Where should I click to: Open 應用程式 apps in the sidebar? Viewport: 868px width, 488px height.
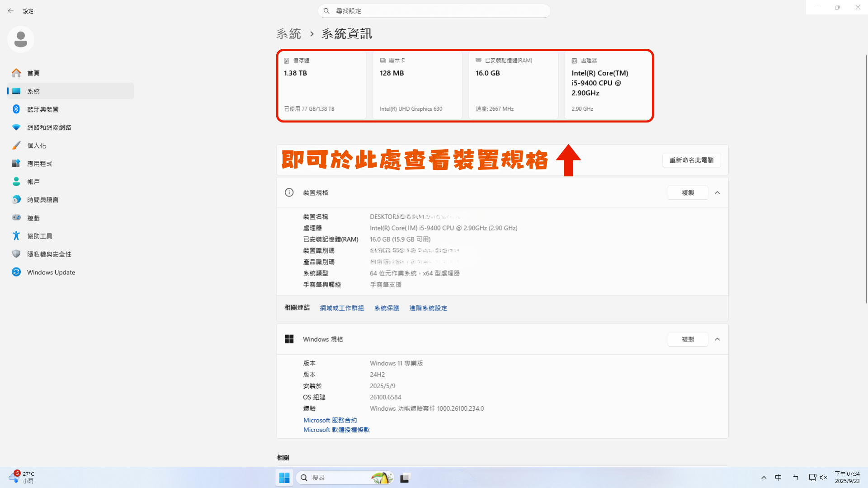click(x=39, y=164)
